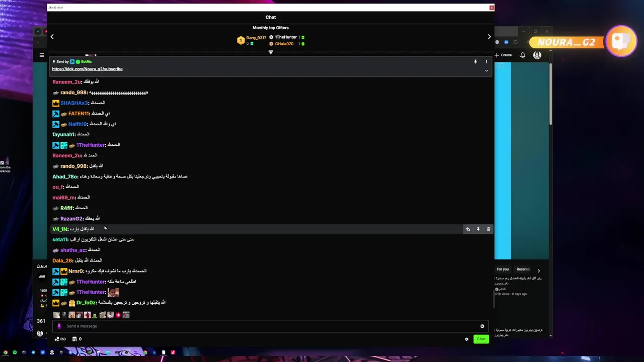644x362 pixels.
Task: Click the green Chat send button
Action: click(481, 339)
